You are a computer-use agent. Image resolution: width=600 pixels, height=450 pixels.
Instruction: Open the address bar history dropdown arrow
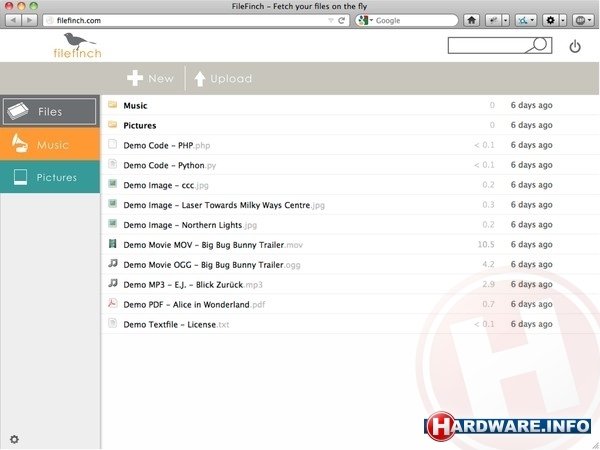(x=331, y=20)
